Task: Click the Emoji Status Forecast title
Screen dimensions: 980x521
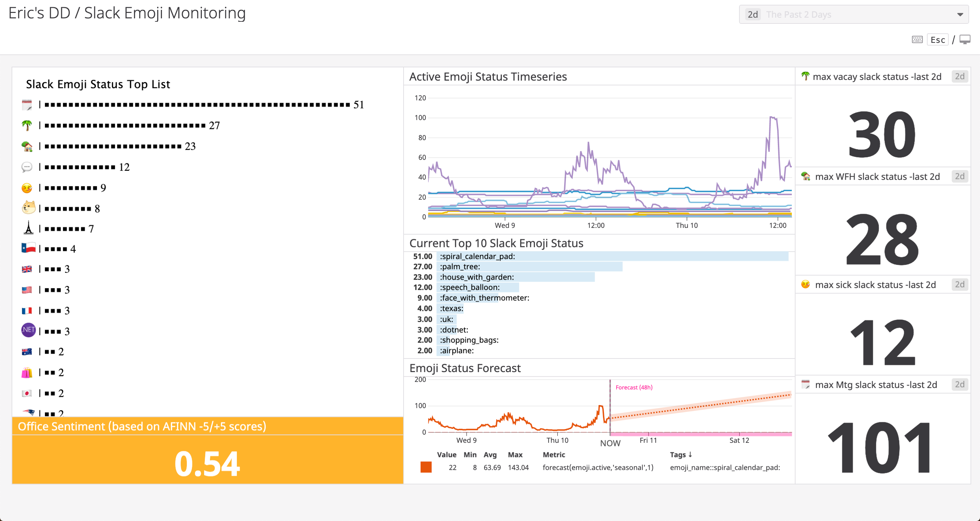Action: click(x=465, y=368)
